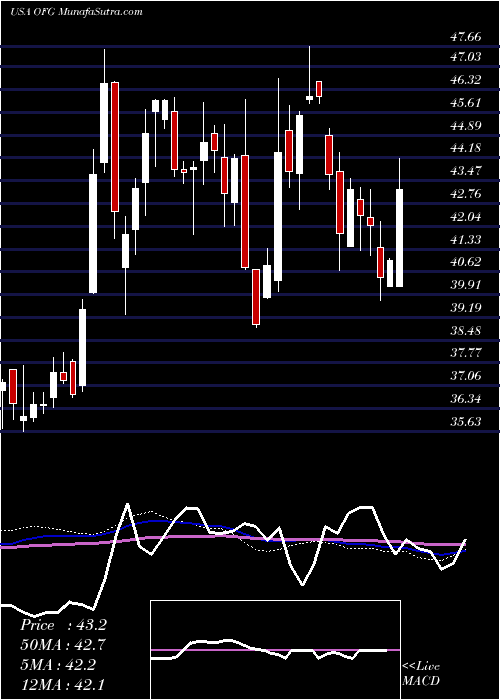Image resolution: width=500 pixels, height=700 pixels.
Task: Click the 46.32 price axis label
Action: [466, 80]
